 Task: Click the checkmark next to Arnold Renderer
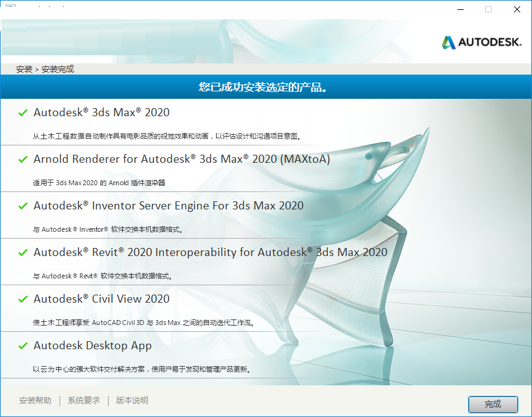23,160
